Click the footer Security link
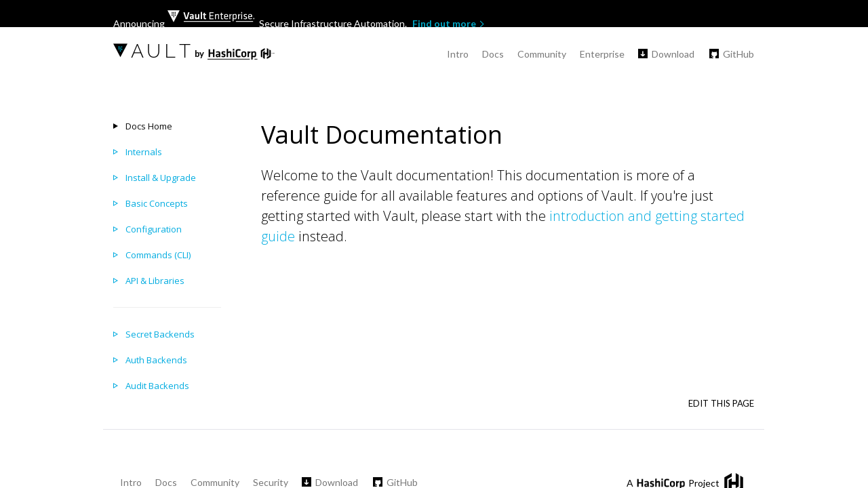 (x=271, y=483)
